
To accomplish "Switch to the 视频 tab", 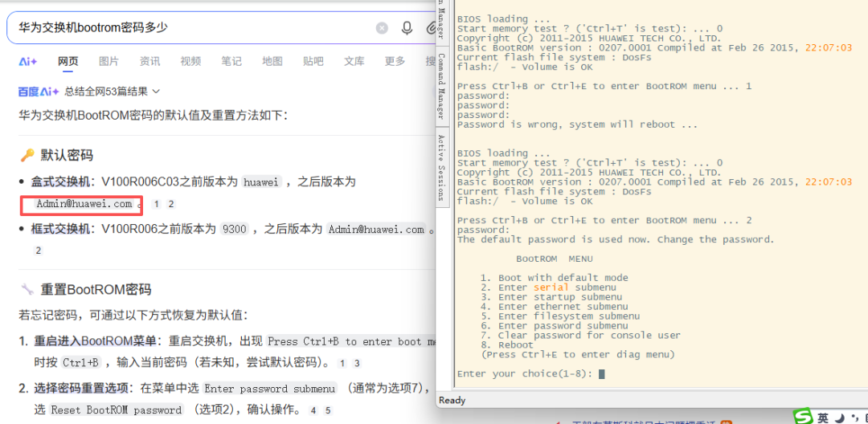I will [190, 62].
